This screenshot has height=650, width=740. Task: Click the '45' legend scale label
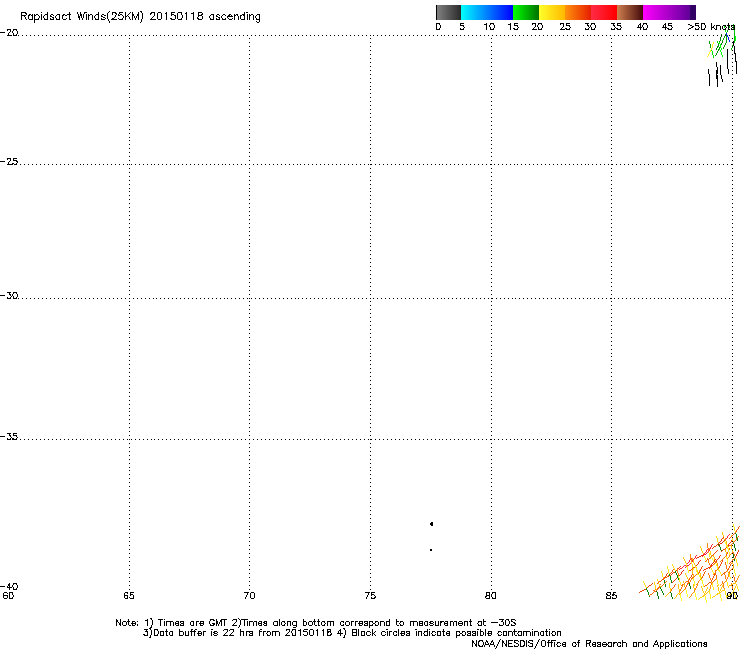[x=667, y=27]
